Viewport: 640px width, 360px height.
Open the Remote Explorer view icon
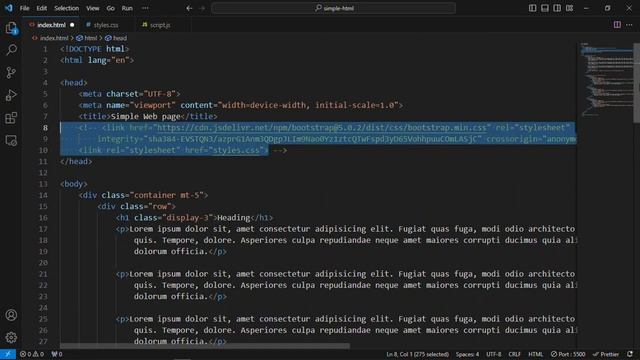[11, 141]
